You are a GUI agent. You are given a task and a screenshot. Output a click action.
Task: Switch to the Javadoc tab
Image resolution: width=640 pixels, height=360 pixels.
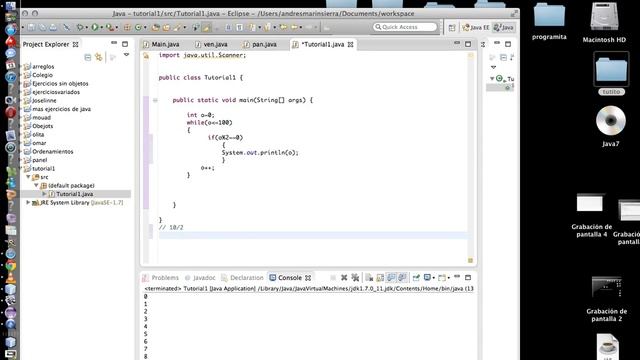[200, 278]
